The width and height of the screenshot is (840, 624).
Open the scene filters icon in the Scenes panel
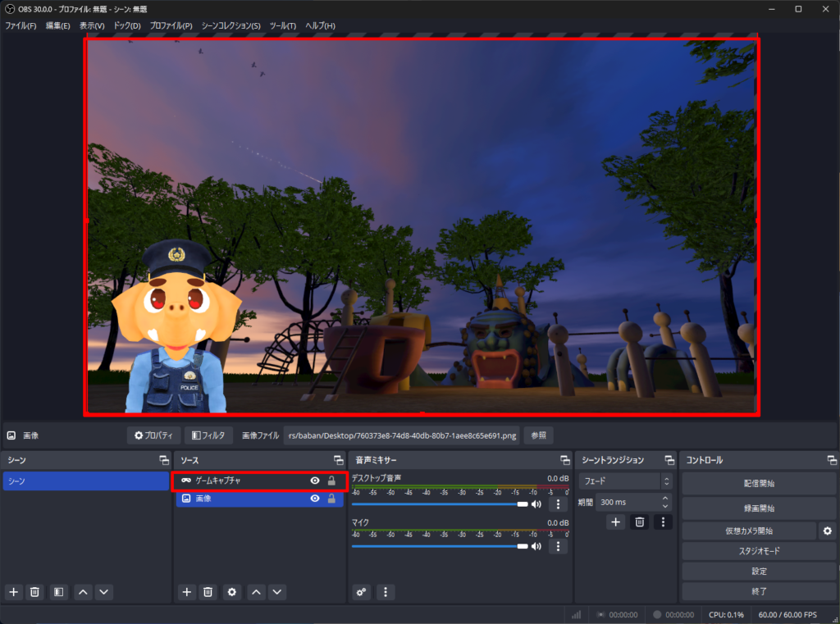pos(58,591)
